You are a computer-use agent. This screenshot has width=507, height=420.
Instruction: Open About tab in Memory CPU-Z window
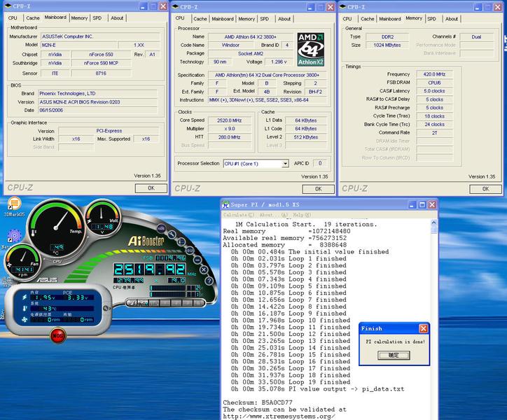tap(452, 19)
